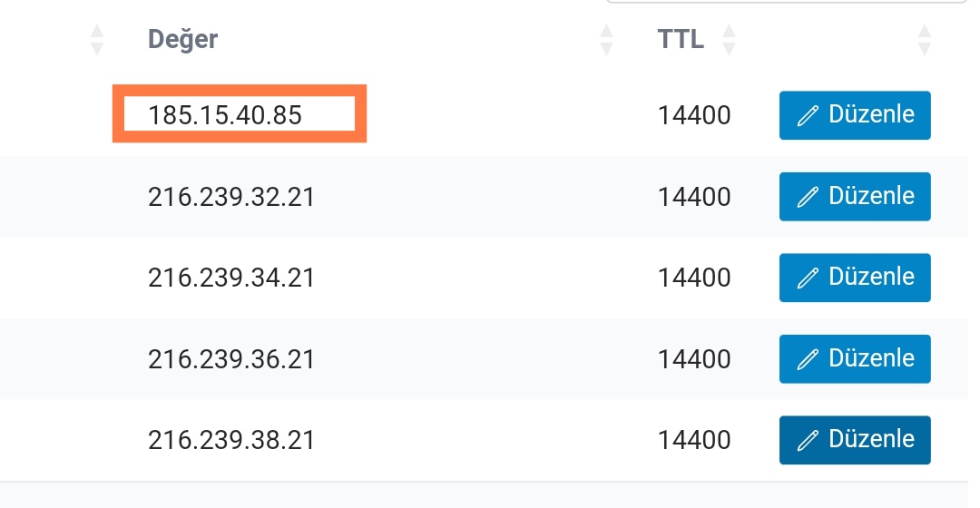Click sort arrows in last column header
Image resolution: width=980 pixels, height=508 pixels.
pos(925,40)
